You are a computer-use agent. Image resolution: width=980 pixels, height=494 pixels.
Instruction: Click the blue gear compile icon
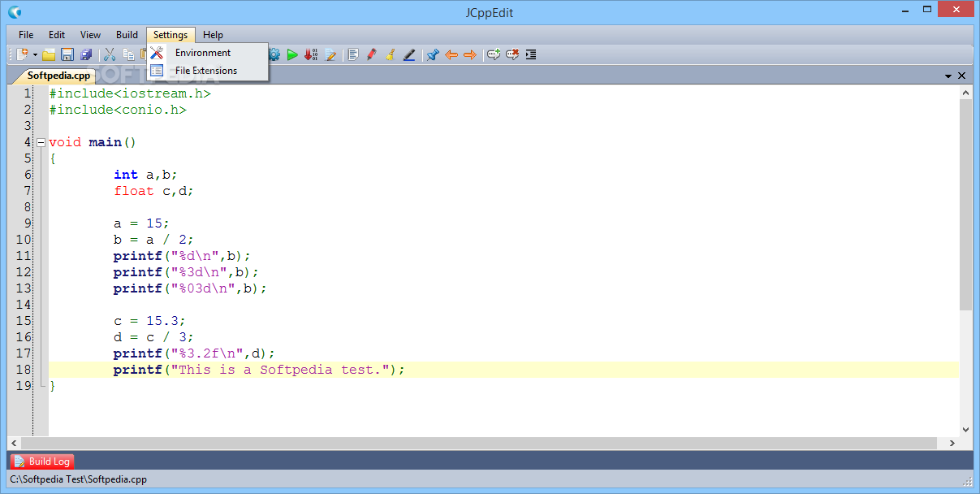pos(274,54)
